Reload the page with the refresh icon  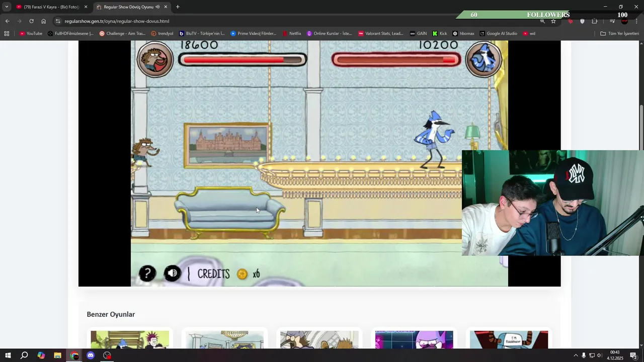tap(31, 21)
